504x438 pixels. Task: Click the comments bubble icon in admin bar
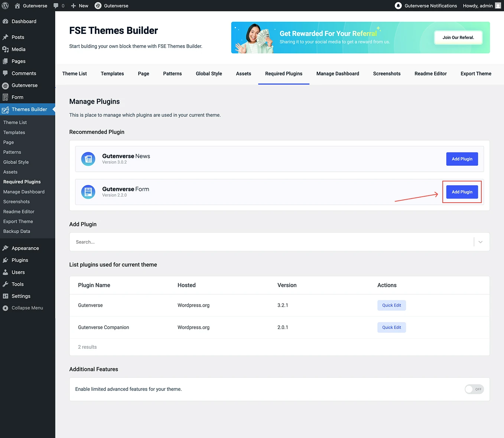(x=56, y=6)
